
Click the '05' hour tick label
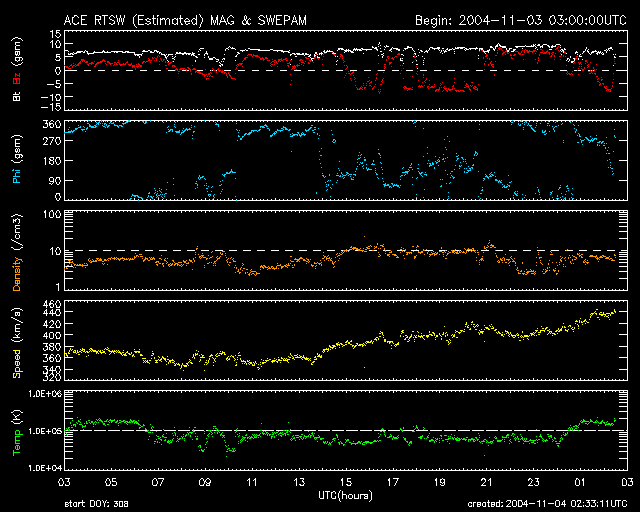click(111, 482)
